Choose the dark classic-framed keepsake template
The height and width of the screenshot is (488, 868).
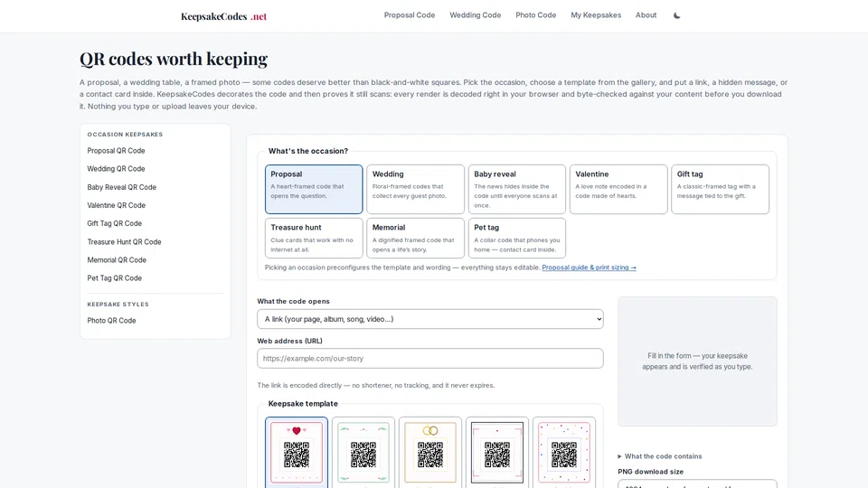point(497,453)
